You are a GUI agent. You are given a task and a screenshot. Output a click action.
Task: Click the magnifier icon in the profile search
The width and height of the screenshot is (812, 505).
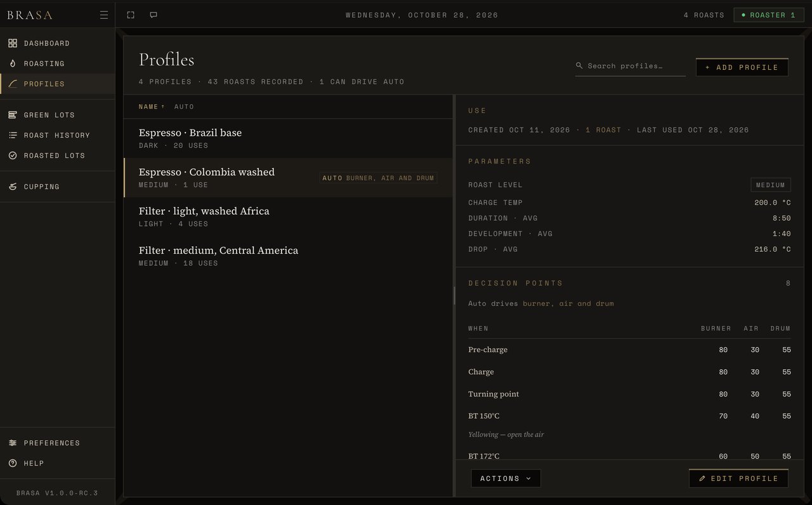point(579,66)
